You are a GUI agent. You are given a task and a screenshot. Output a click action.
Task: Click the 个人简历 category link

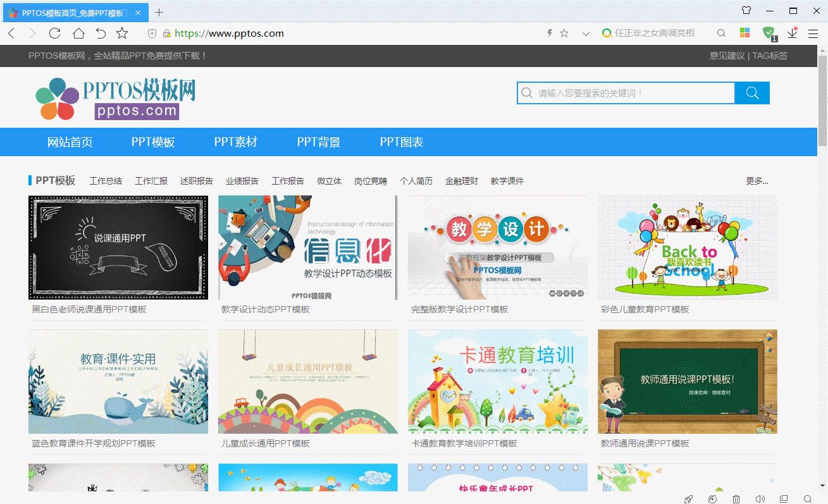(416, 181)
